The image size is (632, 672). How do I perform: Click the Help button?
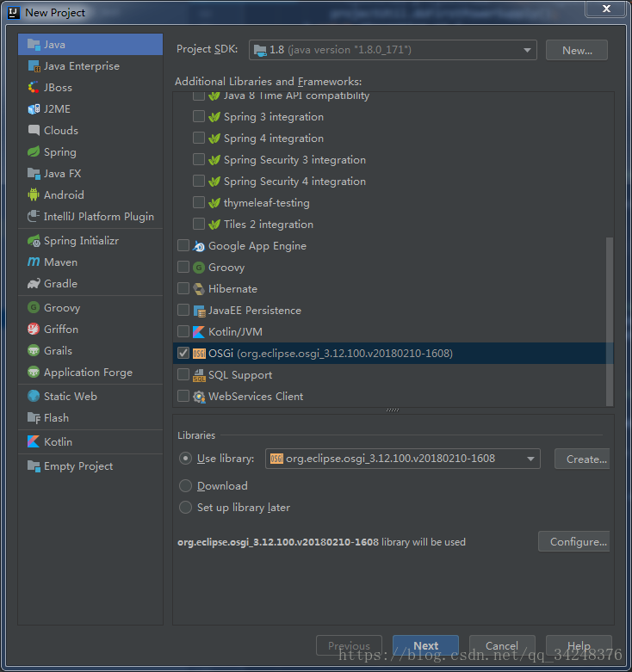[x=579, y=645]
